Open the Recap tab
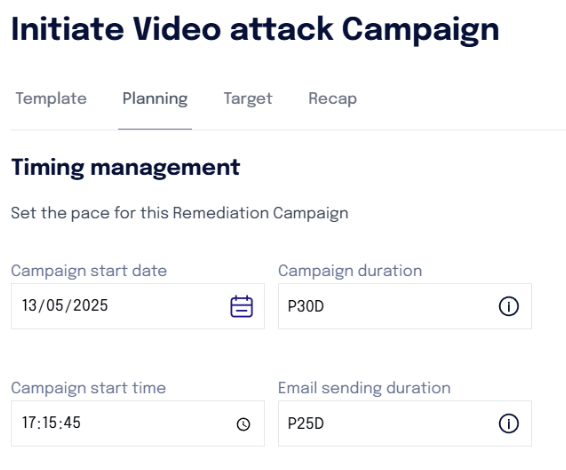Screen dimensions: 566x470 click(x=332, y=99)
